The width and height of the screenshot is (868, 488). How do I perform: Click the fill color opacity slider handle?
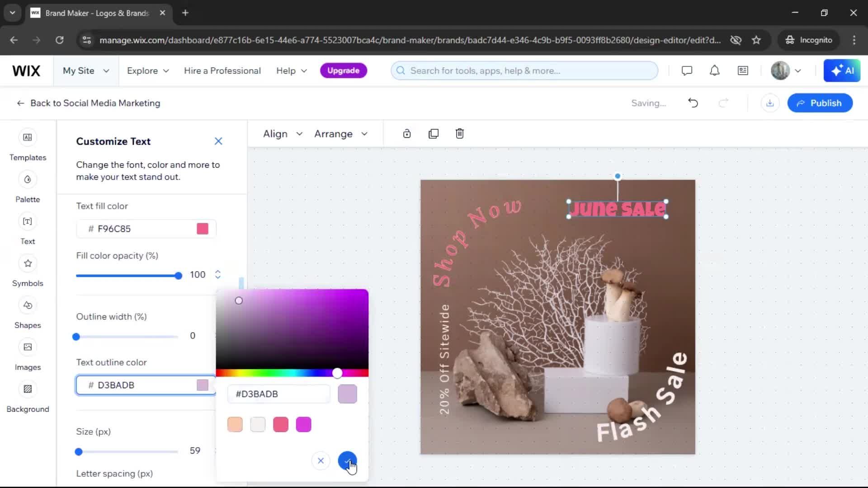tap(178, 276)
